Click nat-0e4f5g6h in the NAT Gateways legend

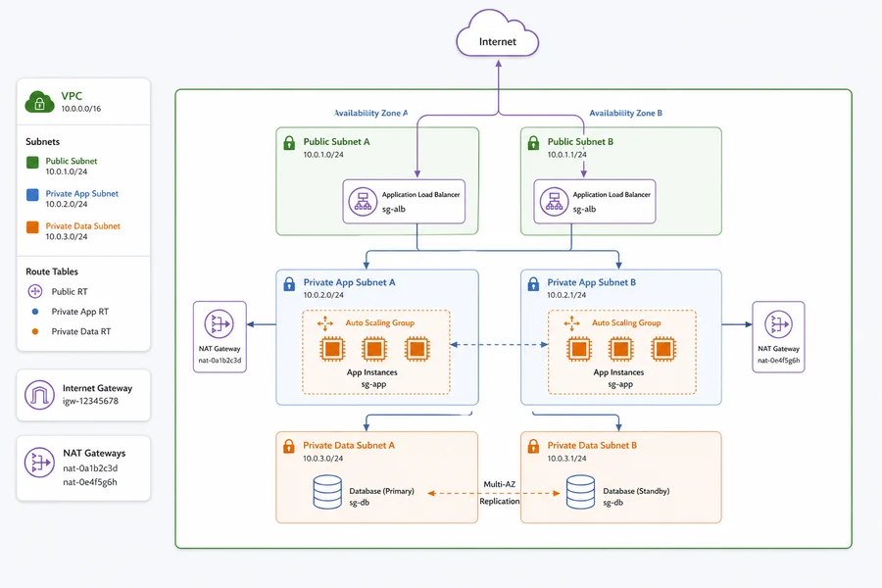pyautogui.click(x=90, y=482)
